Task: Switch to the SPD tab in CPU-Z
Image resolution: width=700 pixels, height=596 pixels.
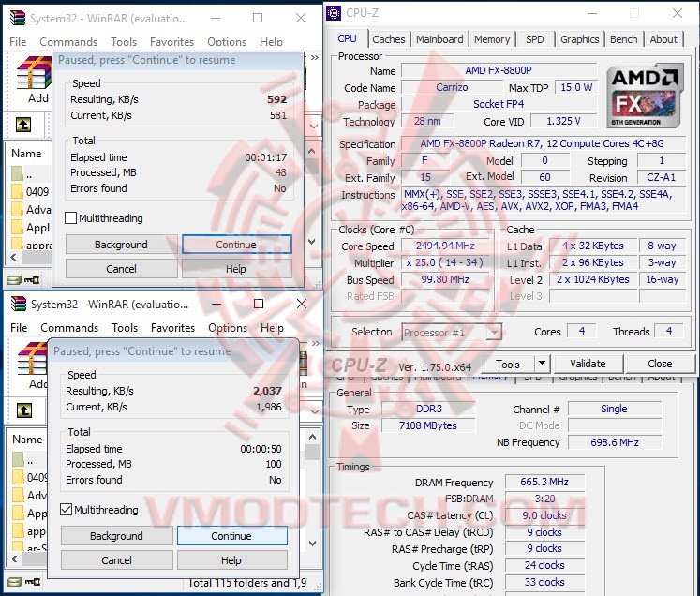Action: click(x=535, y=39)
